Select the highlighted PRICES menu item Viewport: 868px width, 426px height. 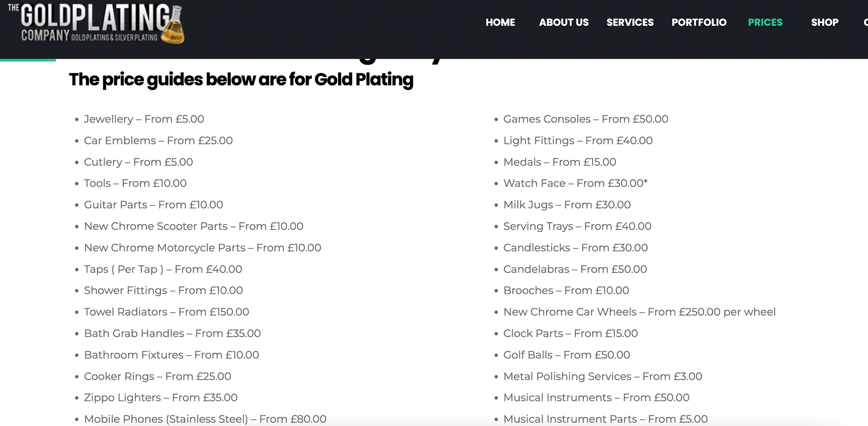(765, 22)
